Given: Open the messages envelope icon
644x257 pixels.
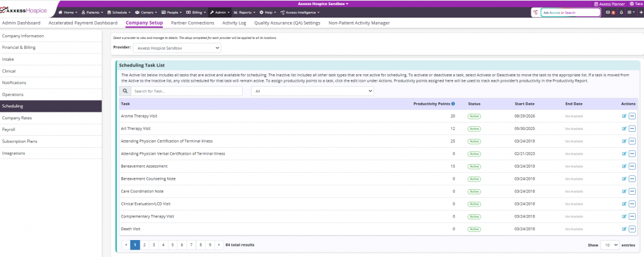Looking at the screenshot, I should click(x=608, y=13).
